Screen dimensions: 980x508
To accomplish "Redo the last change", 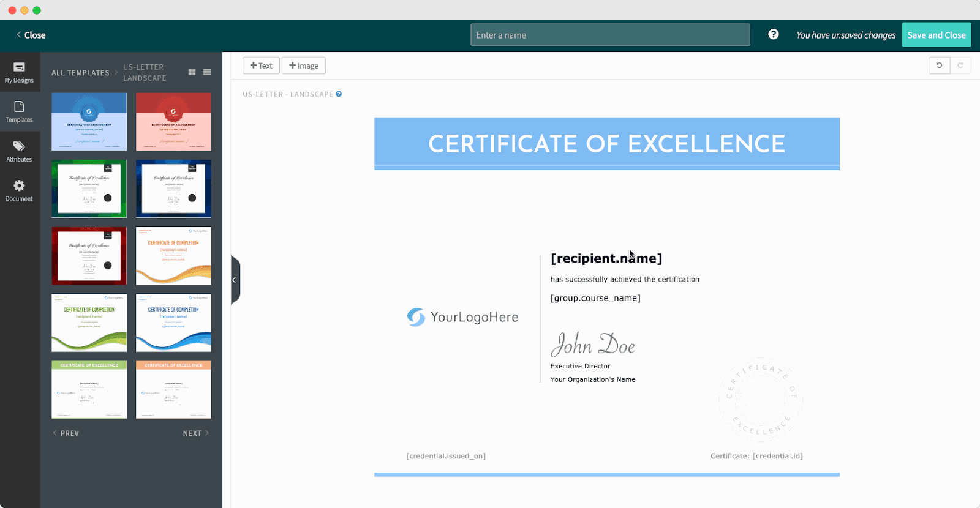I will pyautogui.click(x=960, y=65).
